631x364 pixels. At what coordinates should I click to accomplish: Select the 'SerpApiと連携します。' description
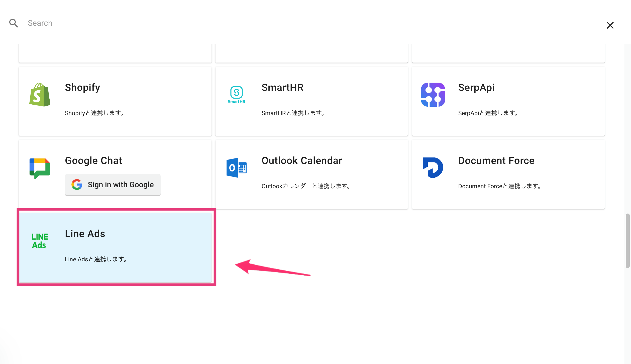(488, 113)
